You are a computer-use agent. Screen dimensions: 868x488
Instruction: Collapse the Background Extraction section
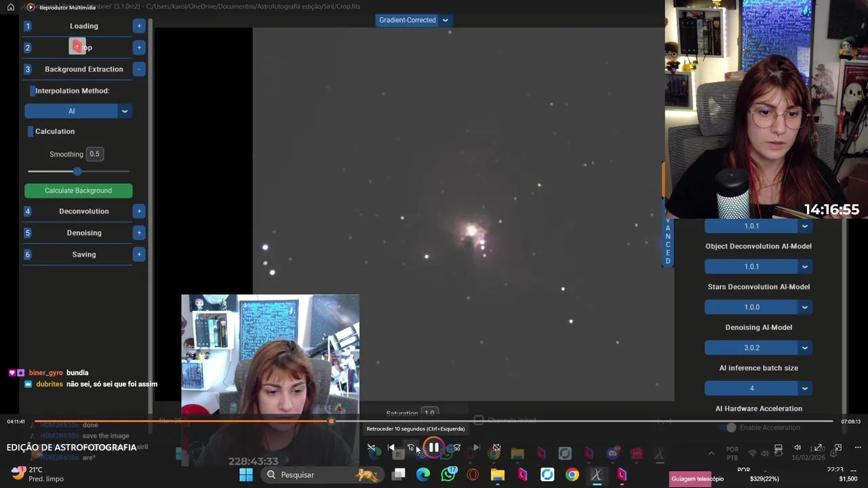[x=139, y=69]
